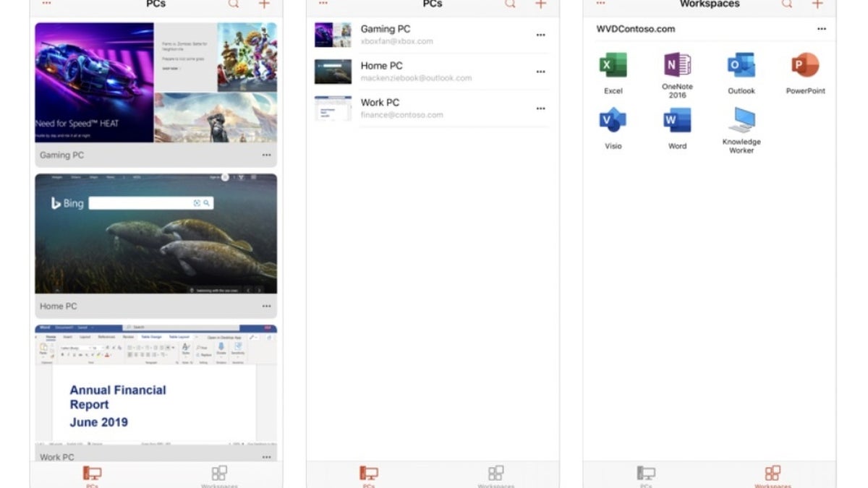This screenshot has height=488, width=868.
Task: Open more menu in Gaming PC list row
Action: tap(540, 35)
